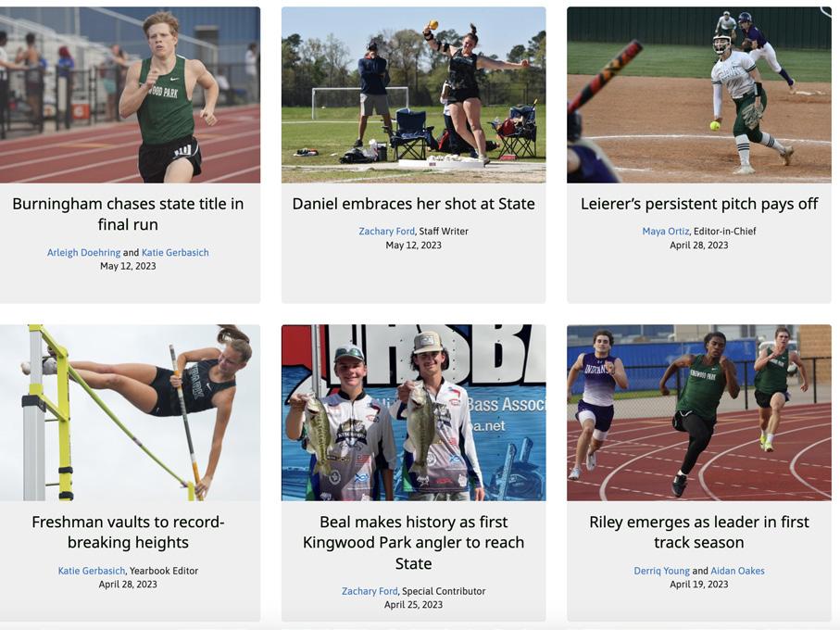Click Zachary Ford, Staff Writer author link
The width and height of the screenshot is (840, 630).
(x=387, y=231)
